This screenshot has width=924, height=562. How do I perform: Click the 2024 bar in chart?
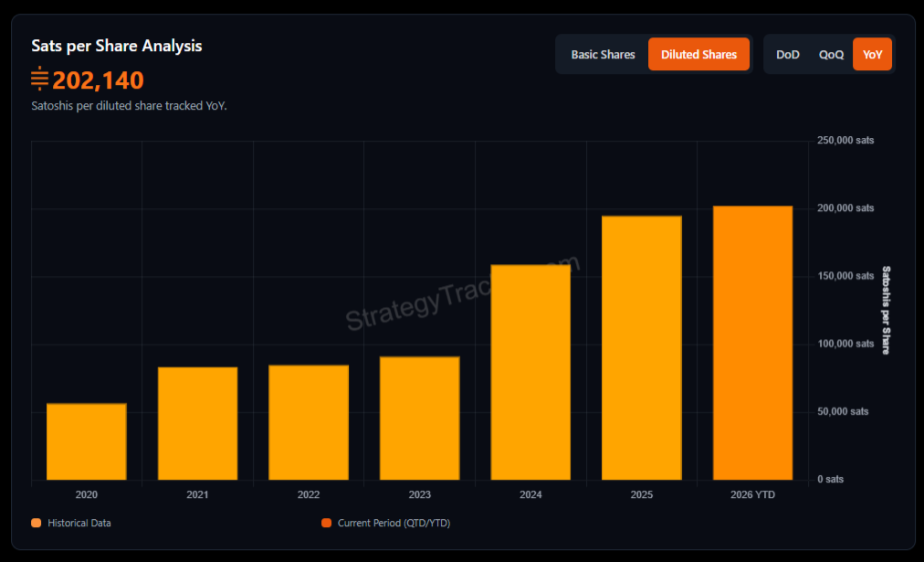(x=530, y=372)
